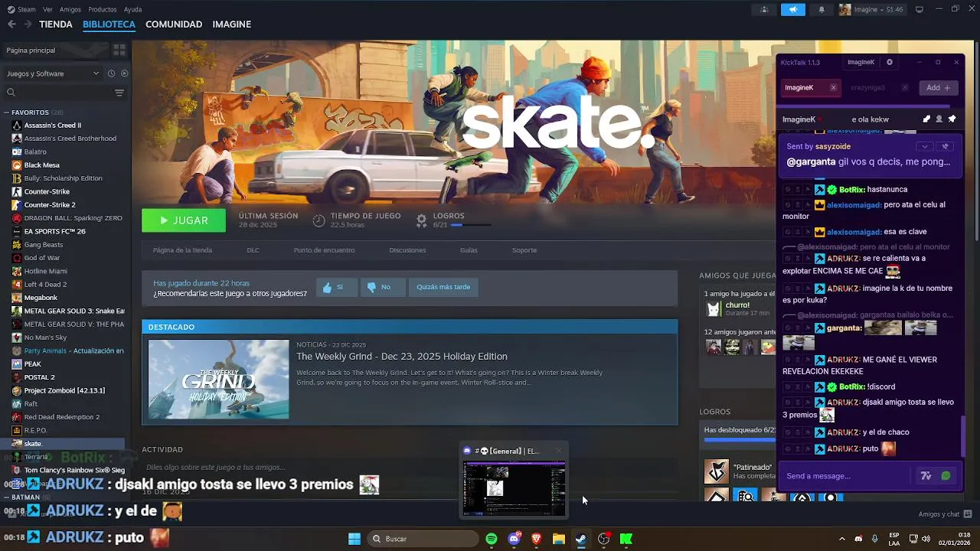
Task: Select the crazyniga3 chat tab
Action: (867, 87)
